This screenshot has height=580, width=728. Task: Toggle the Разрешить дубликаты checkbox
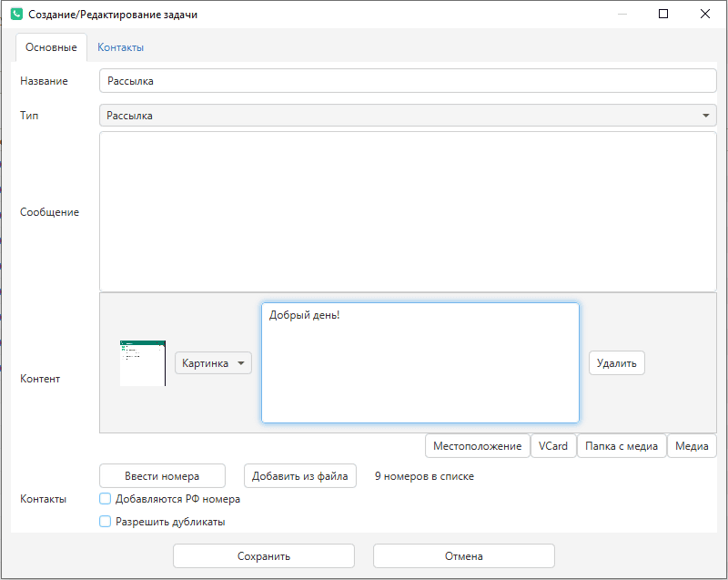tap(106, 522)
